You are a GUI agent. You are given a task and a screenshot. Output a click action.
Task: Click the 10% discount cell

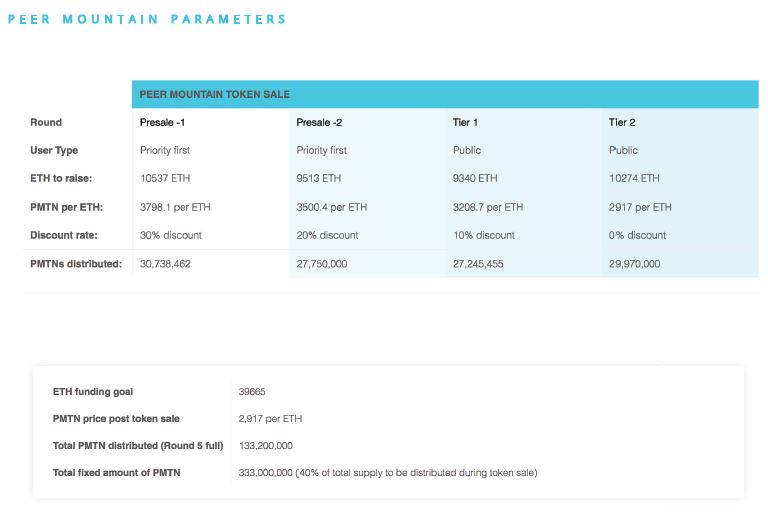coord(484,235)
